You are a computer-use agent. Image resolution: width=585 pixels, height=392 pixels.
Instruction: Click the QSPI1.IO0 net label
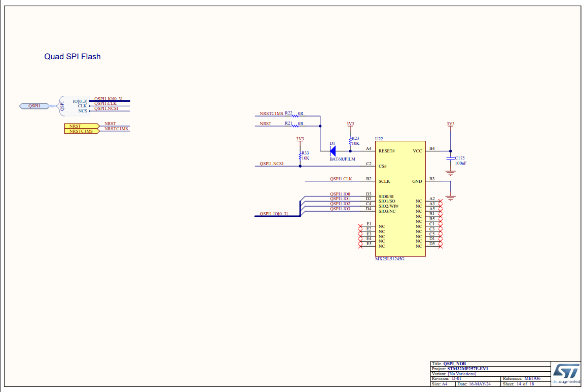point(340,194)
